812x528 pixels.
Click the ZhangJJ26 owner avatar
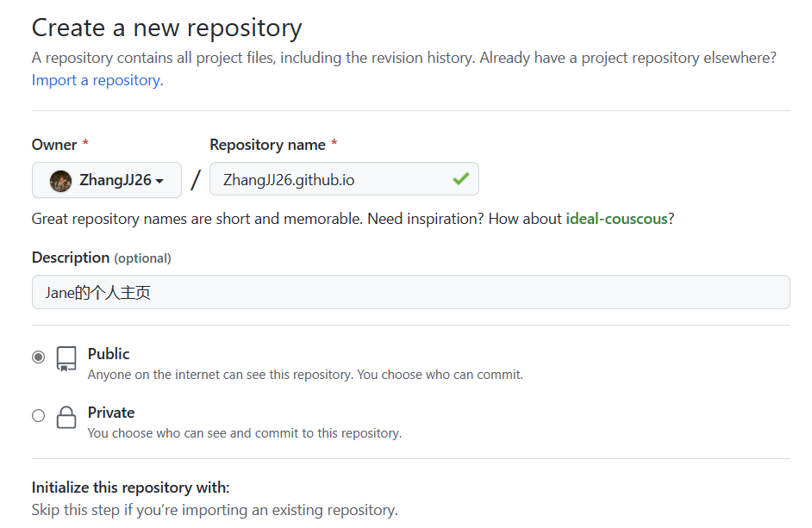(x=60, y=181)
